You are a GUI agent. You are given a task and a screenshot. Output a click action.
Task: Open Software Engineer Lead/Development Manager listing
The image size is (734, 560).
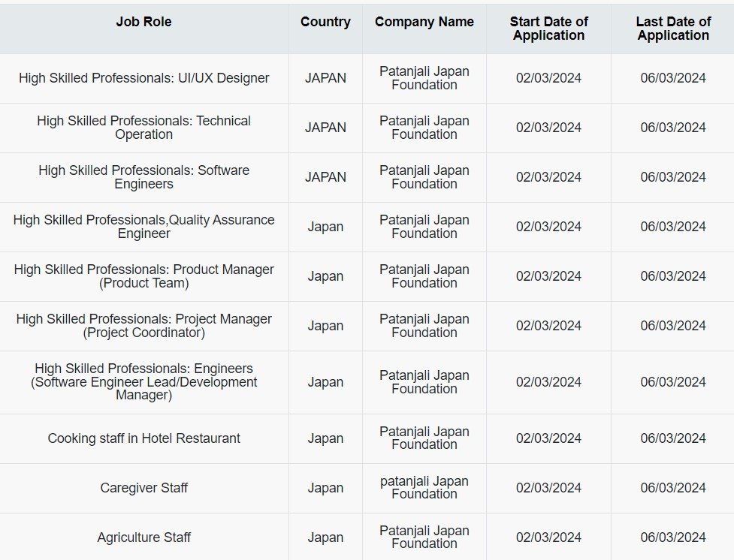point(143,382)
